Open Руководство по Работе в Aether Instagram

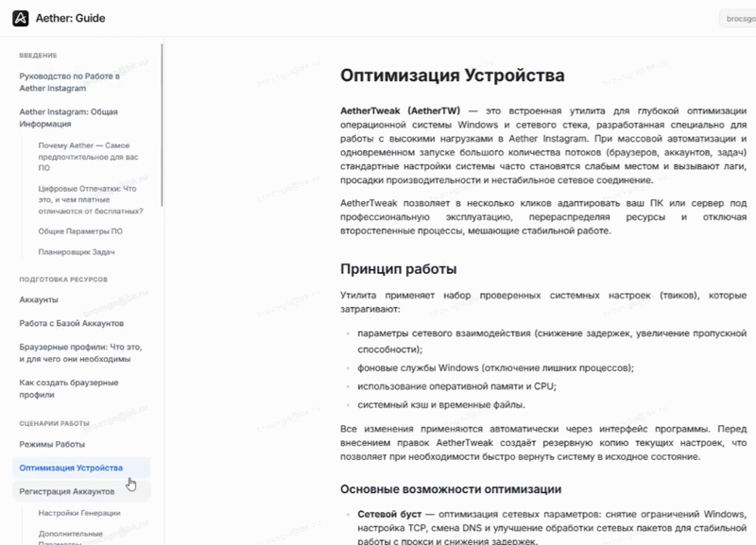tap(70, 82)
